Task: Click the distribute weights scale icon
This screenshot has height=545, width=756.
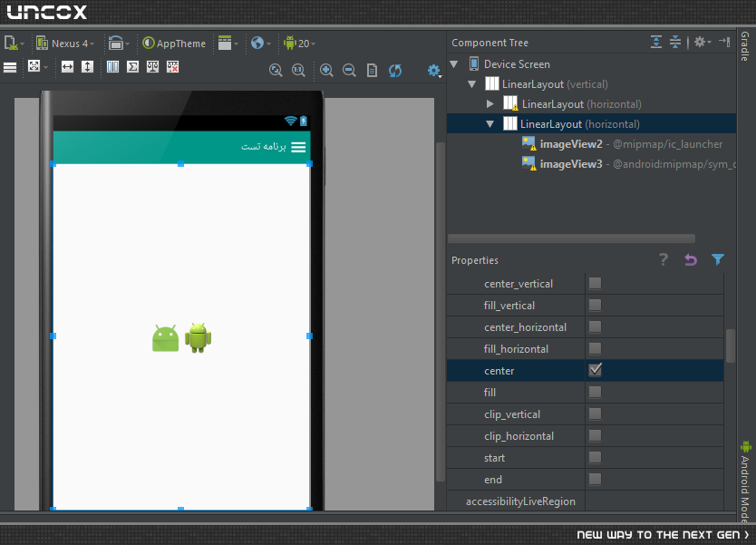Action: (152, 66)
